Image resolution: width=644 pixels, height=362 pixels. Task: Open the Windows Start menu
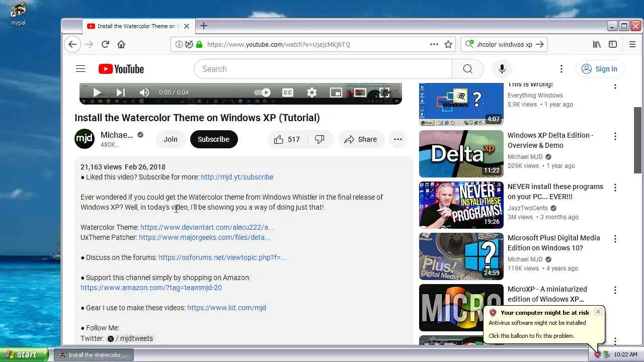point(24,354)
